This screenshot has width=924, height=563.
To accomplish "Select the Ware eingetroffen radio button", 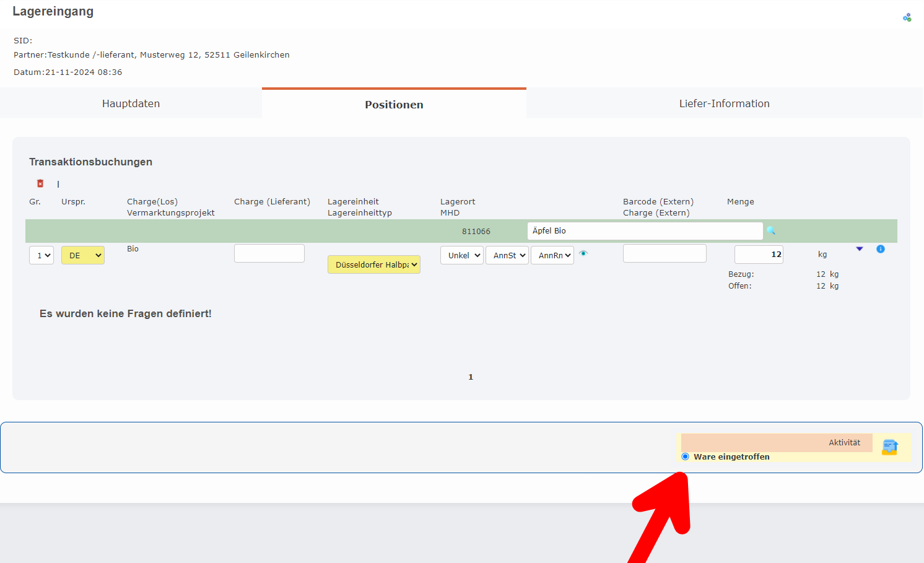I will [x=686, y=456].
